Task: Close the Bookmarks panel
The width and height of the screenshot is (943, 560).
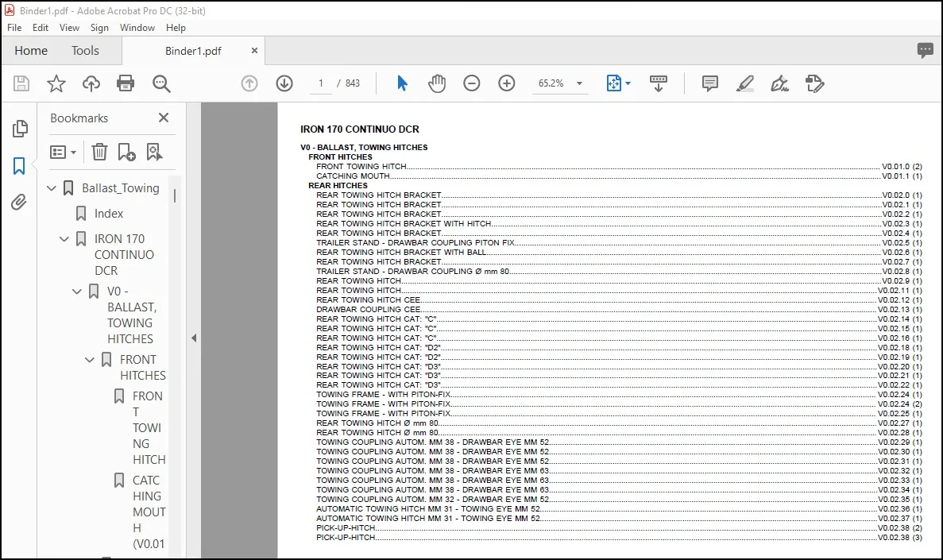Action: click(164, 118)
